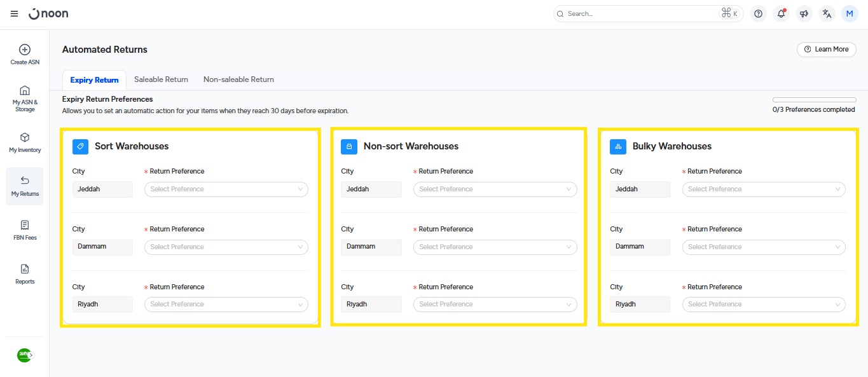Click the Create ASN plus icon
This screenshot has width=868, height=377.
(25, 50)
